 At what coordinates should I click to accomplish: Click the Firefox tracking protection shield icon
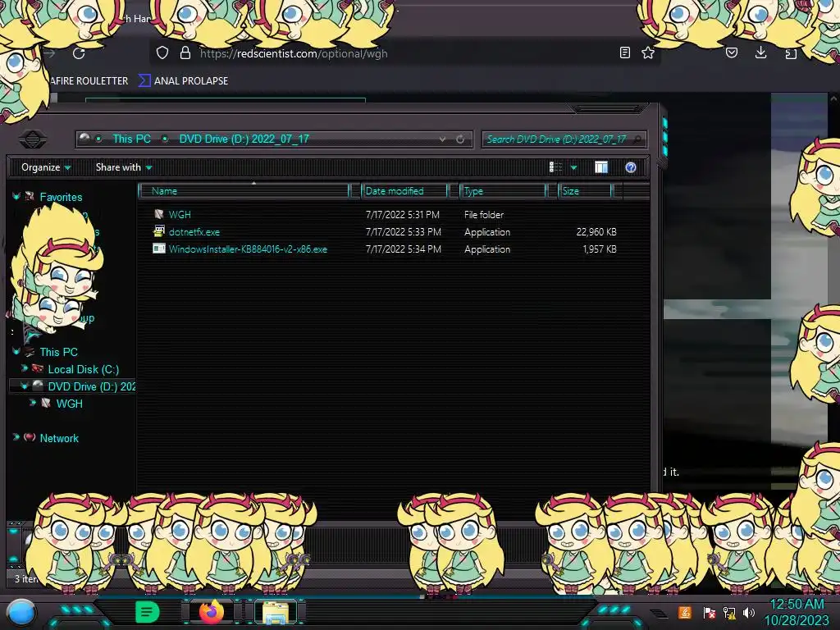(162, 52)
